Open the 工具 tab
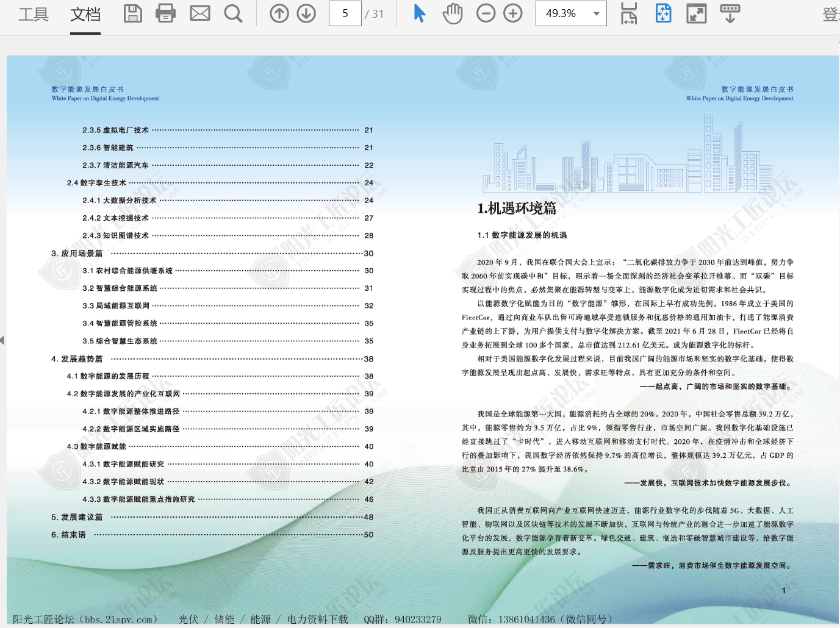This screenshot has height=628, width=840. point(34,14)
